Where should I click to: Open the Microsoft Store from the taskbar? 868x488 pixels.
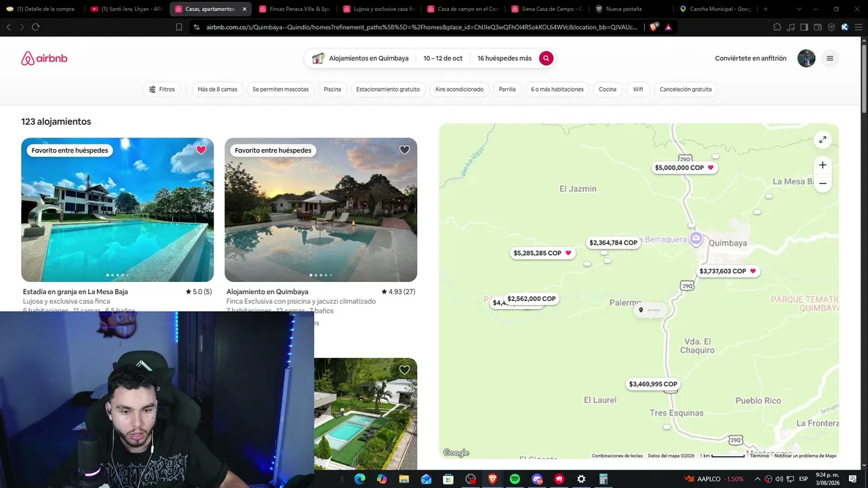click(448, 479)
